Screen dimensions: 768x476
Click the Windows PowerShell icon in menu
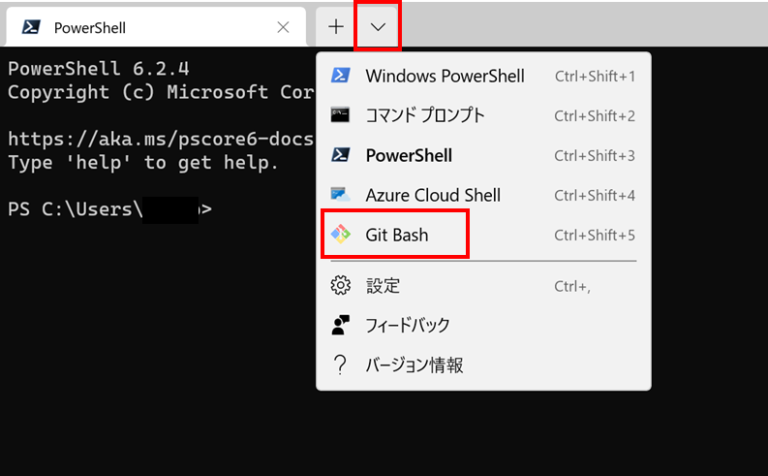click(x=340, y=76)
